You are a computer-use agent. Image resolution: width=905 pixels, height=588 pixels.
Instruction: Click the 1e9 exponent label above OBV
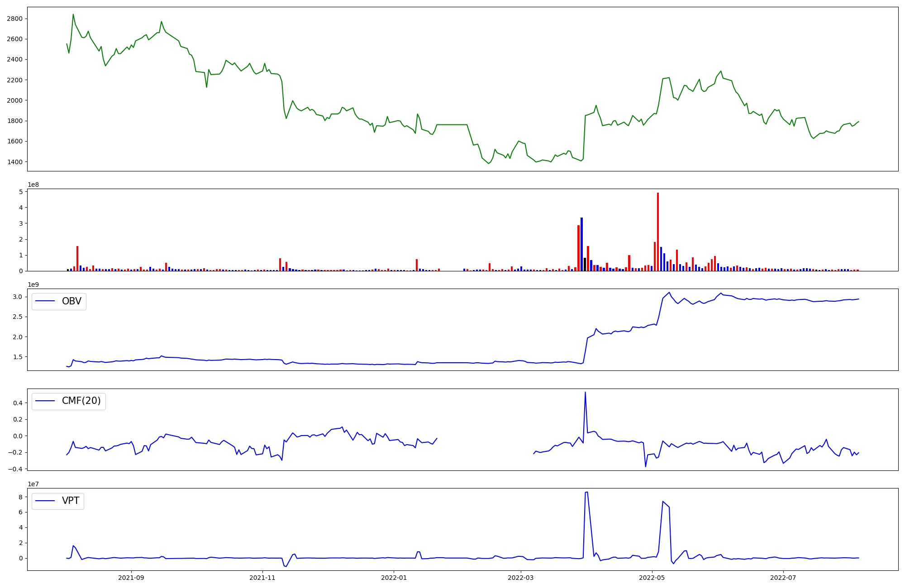click(x=33, y=285)
